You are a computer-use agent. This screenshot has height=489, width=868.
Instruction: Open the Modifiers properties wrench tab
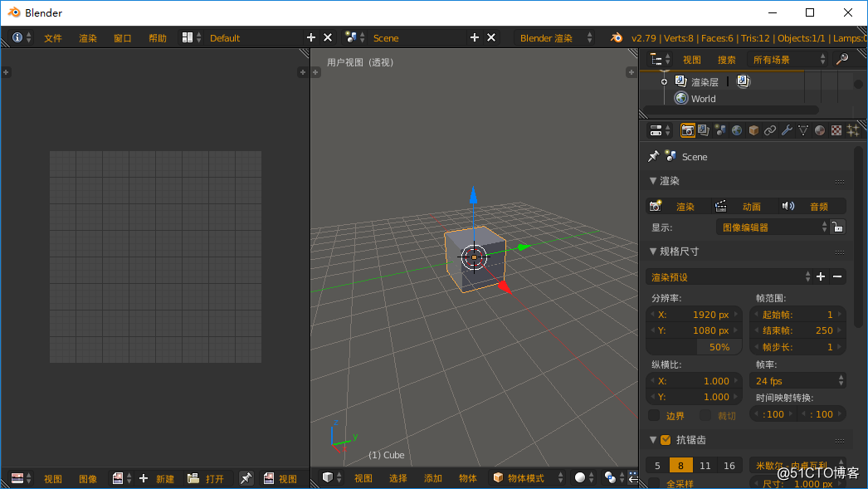click(787, 130)
